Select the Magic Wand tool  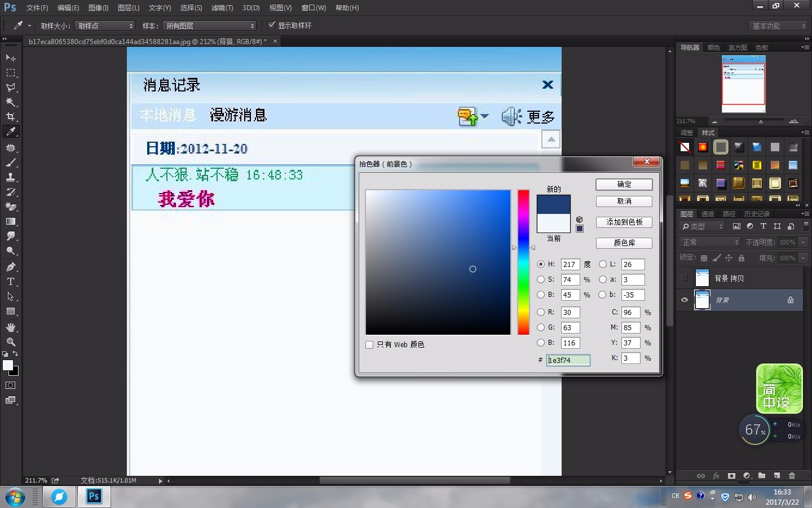11,102
